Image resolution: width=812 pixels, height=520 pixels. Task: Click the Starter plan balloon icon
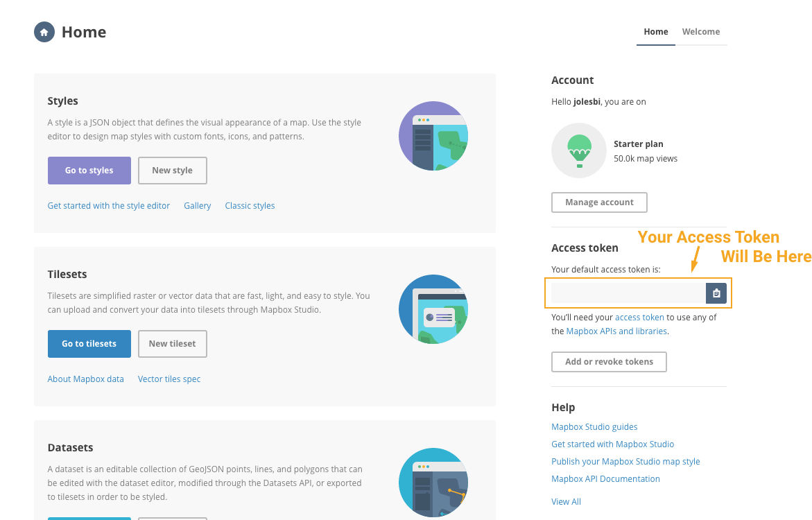(x=579, y=150)
